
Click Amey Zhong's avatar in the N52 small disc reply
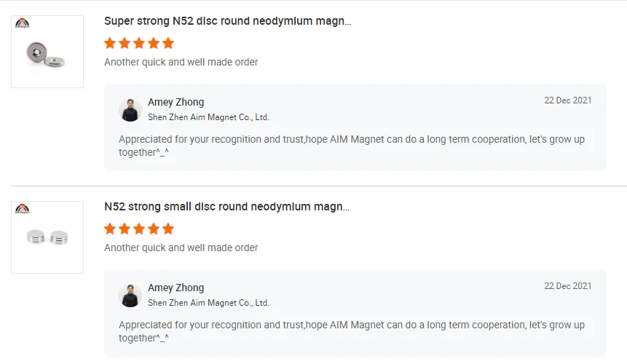[130, 296]
